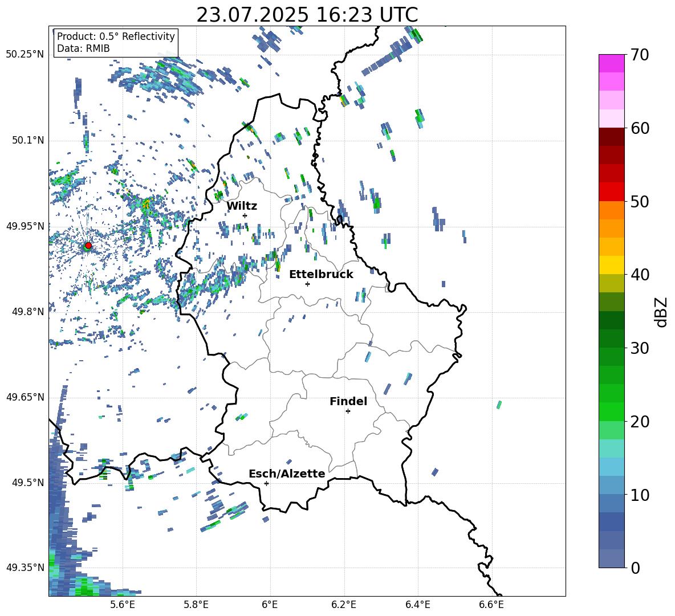Click the colorbar tick label 10
Image resolution: width=675 pixels, height=616 pixels.
(x=640, y=495)
